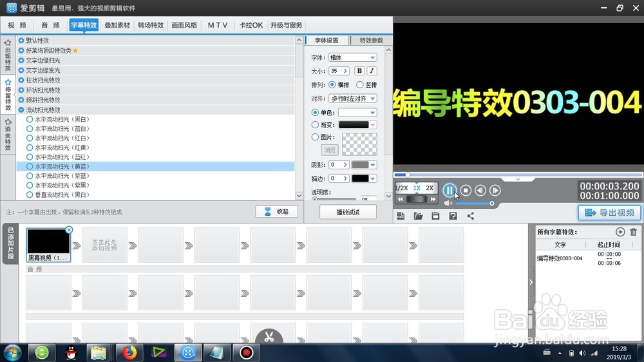This screenshot has width=644, height=362.
Task: Switch to the 画面风格 tab
Action: [x=184, y=25]
